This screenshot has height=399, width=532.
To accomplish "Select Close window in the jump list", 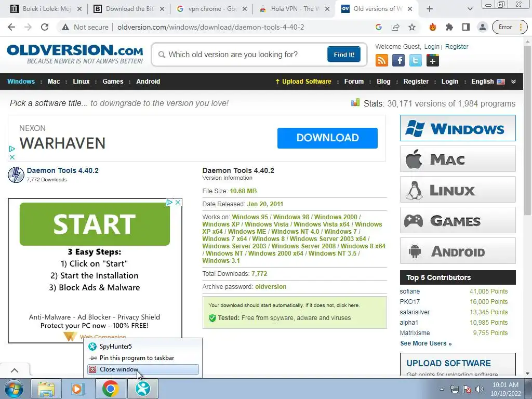I will 143,369.
